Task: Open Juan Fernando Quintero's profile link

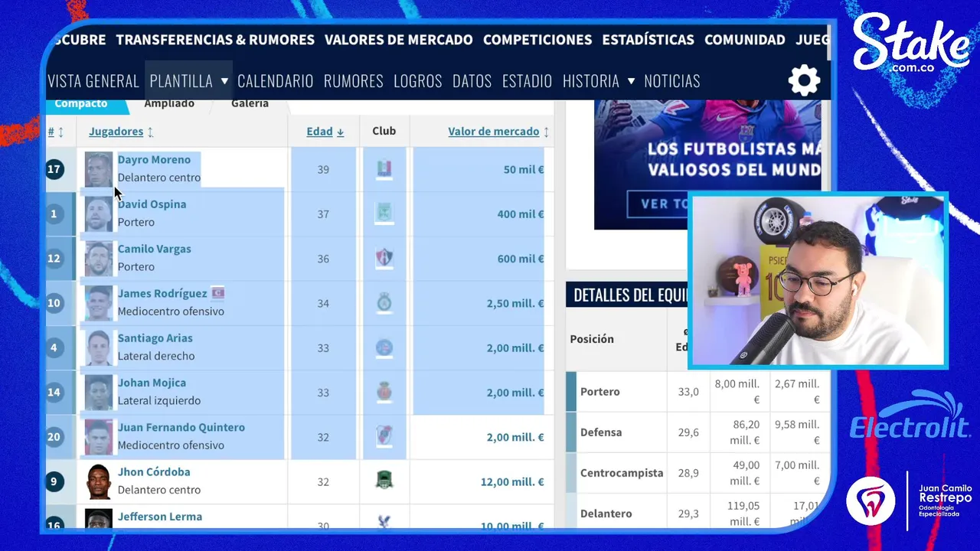Action: pos(181,427)
